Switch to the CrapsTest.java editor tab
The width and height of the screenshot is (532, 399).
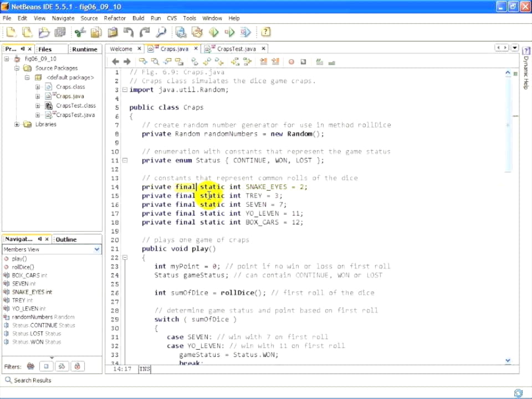coord(236,49)
